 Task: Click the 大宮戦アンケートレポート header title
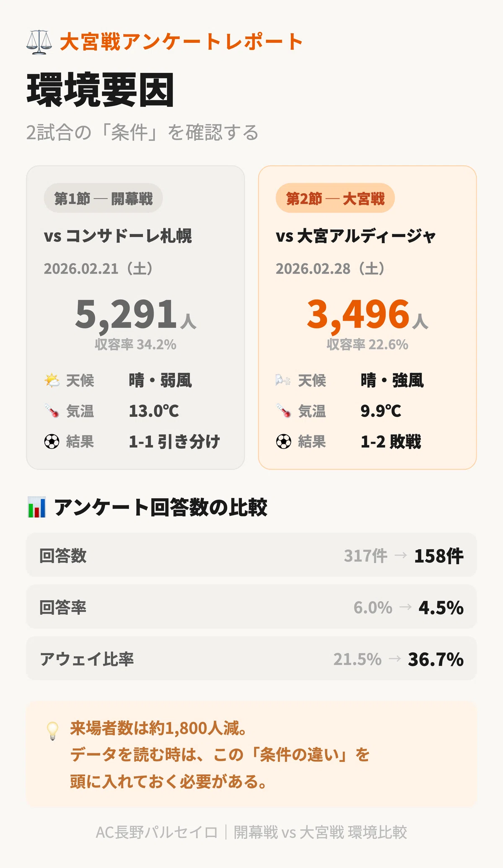181,42
